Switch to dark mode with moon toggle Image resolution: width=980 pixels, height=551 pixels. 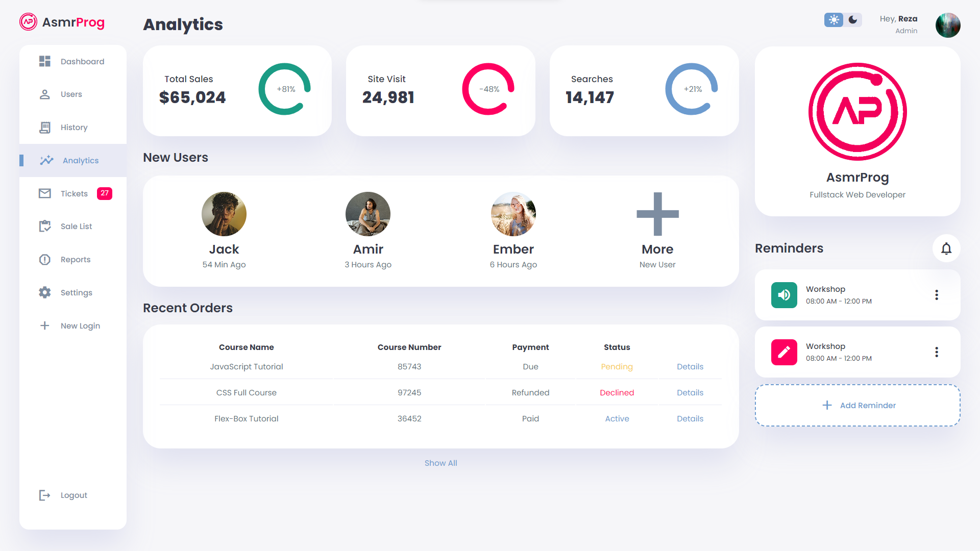pyautogui.click(x=853, y=20)
